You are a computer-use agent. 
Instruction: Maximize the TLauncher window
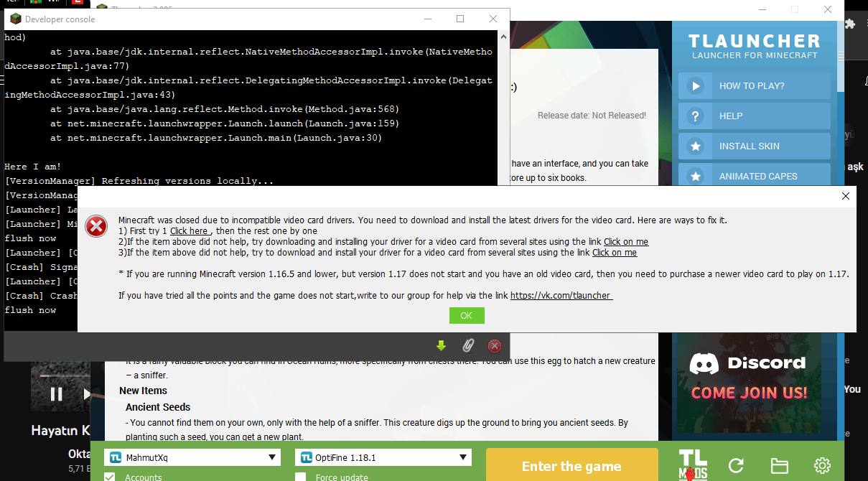coord(795,10)
